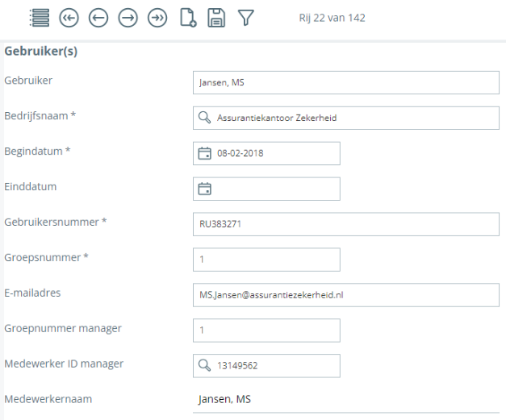Click the Einddatum date field
This screenshot has width=506, height=420.
(x=274, y=189)
